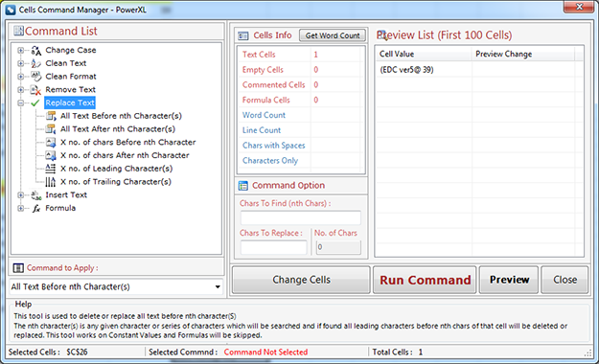599x364 pixels.
Task: Open the Command to Apply dropdown
Action: [x=218, y=286]
